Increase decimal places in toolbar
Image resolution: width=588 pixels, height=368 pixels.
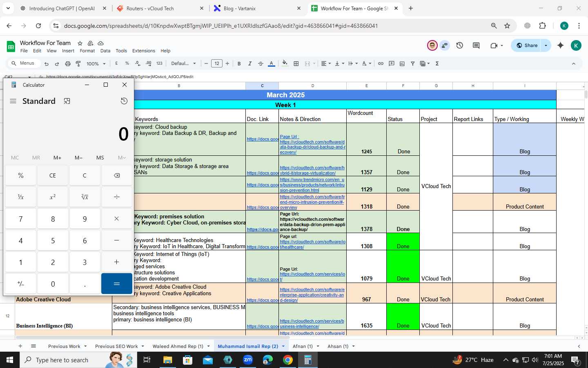[148, 63]
